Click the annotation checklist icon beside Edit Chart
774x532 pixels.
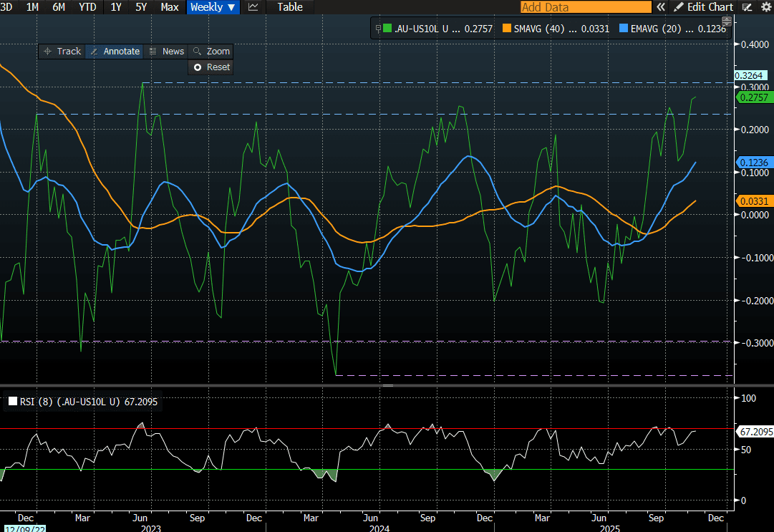[x=747, y=7]
